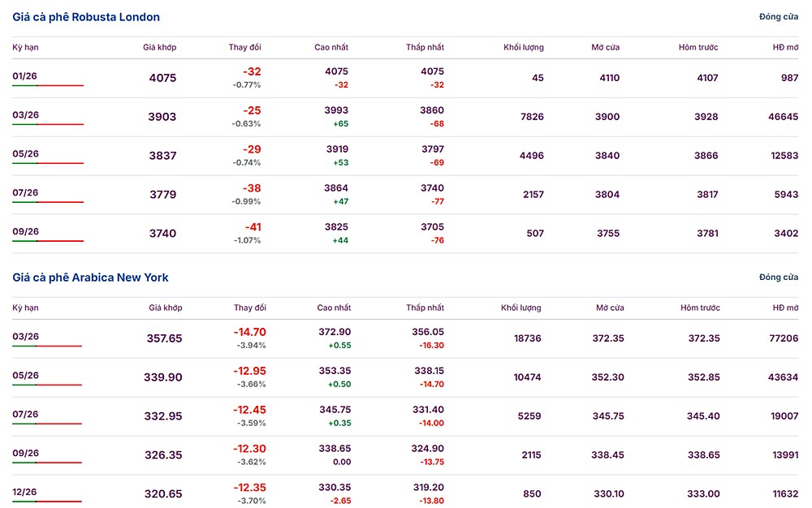Screen dimensions: 812x508
Task: Click Đóng cửa status beside Robusta London
Action: (778, 17)
